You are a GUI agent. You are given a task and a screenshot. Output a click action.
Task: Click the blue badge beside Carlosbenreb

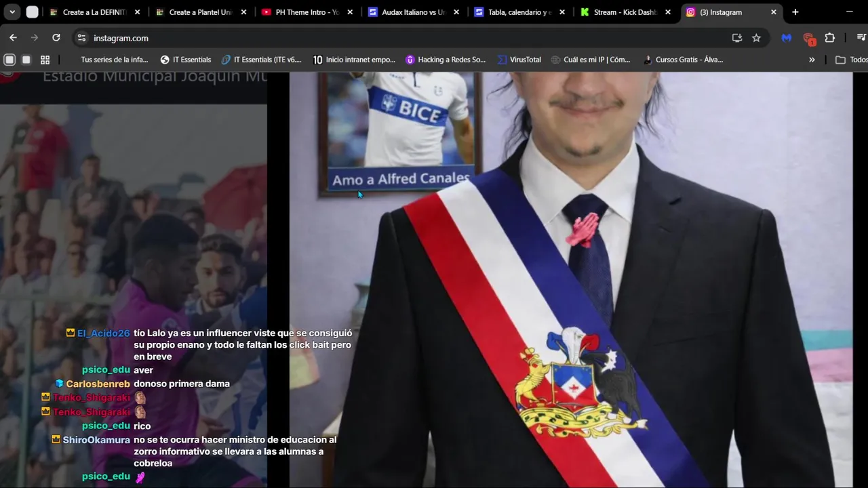59,384
